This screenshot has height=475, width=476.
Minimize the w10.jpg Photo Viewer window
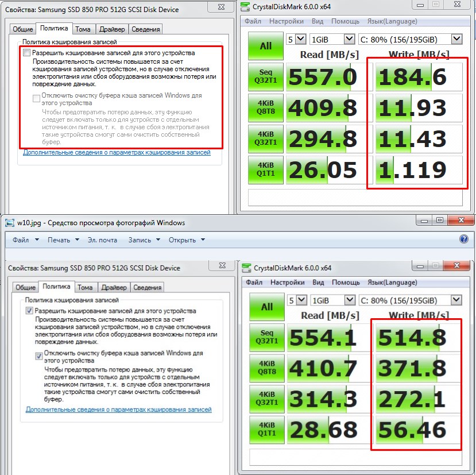(x=424, y=220)
